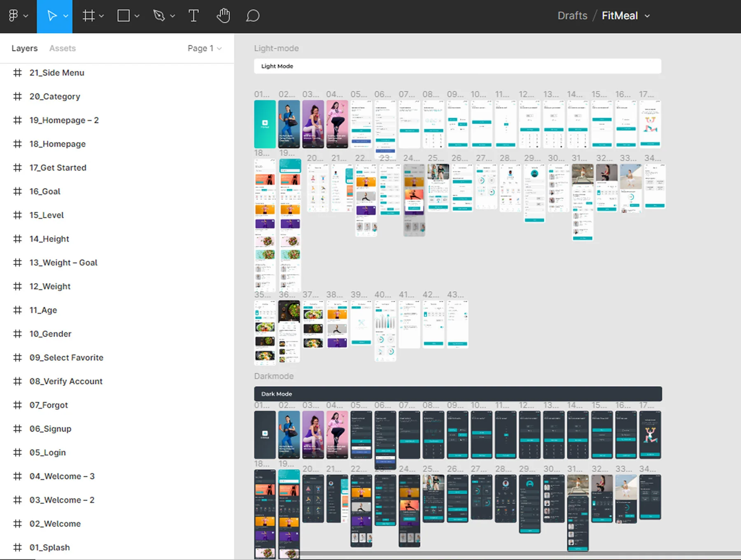This screenshot has height=560, width=741.
Task: Click the frame label "39..." on canvas
Action: coord(359,295)
